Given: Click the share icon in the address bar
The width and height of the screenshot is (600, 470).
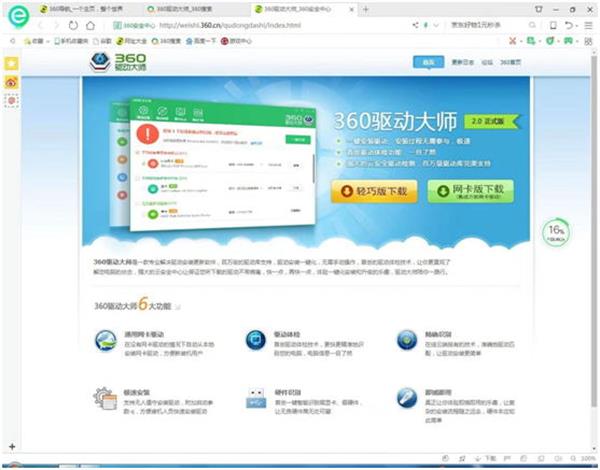Looking at the screenshot, I should click(416, 25).
